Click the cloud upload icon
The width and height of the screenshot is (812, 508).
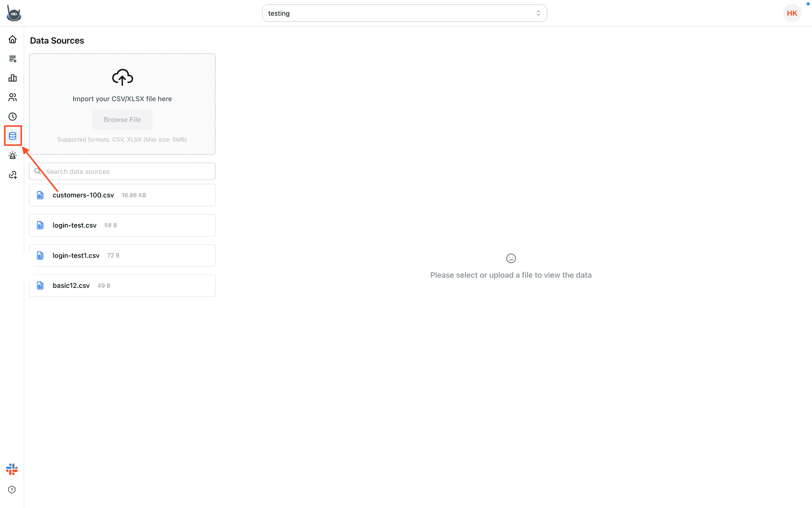[x=122, y=77]
